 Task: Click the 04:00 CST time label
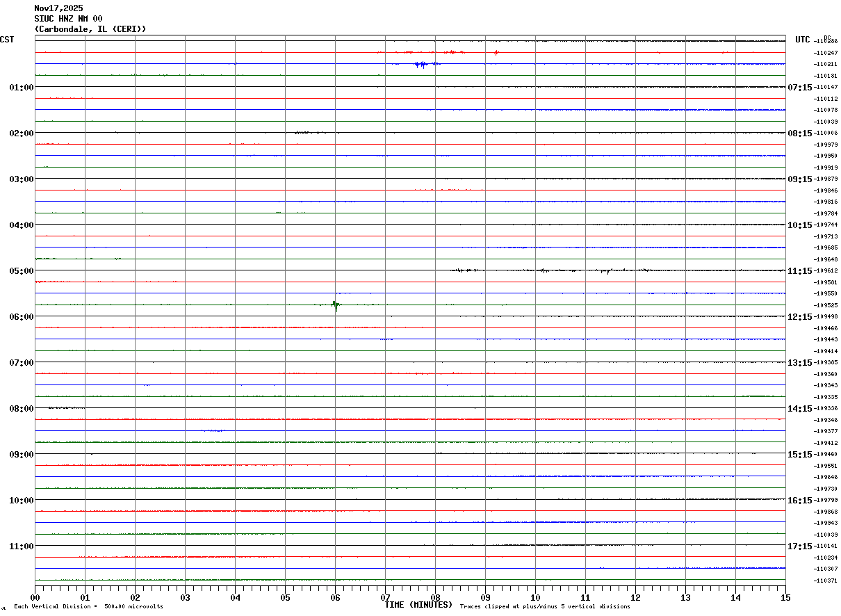click(x=22, y=225)
